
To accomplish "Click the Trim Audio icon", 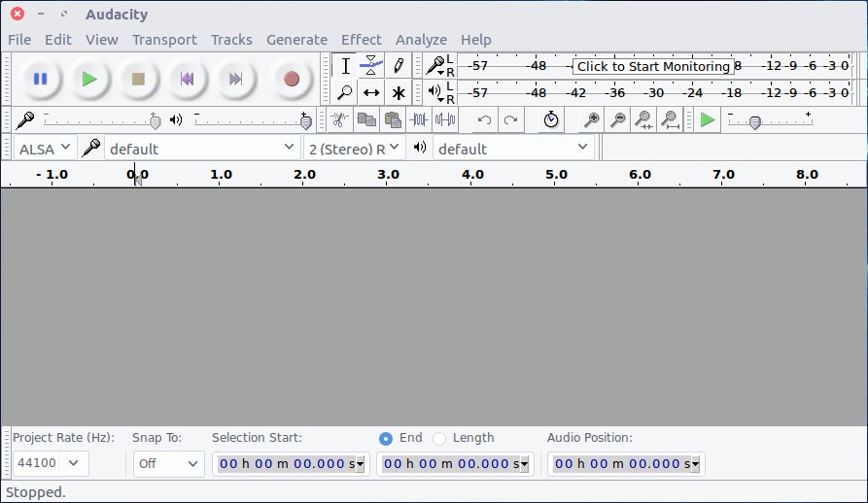I will [419, 120].
